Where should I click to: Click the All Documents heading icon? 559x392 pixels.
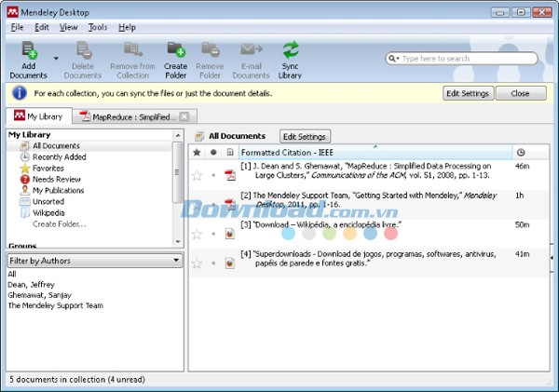[x=199, y=136]
